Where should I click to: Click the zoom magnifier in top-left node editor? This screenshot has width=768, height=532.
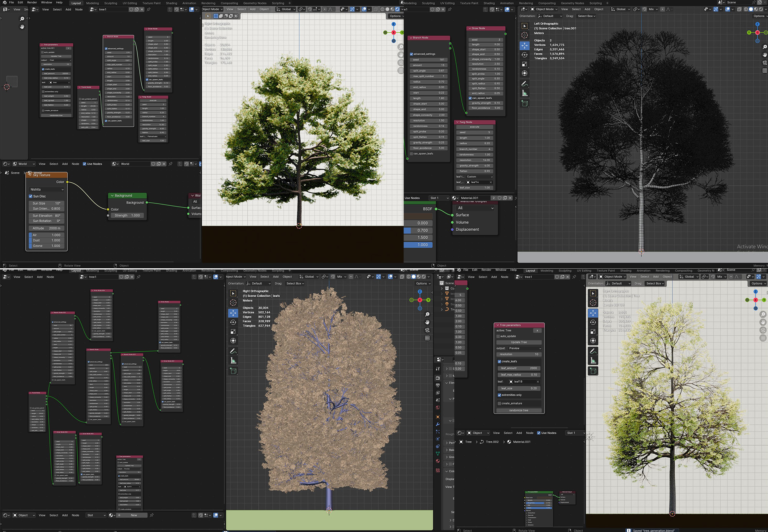pyautogui.click(x=22, y=19)
